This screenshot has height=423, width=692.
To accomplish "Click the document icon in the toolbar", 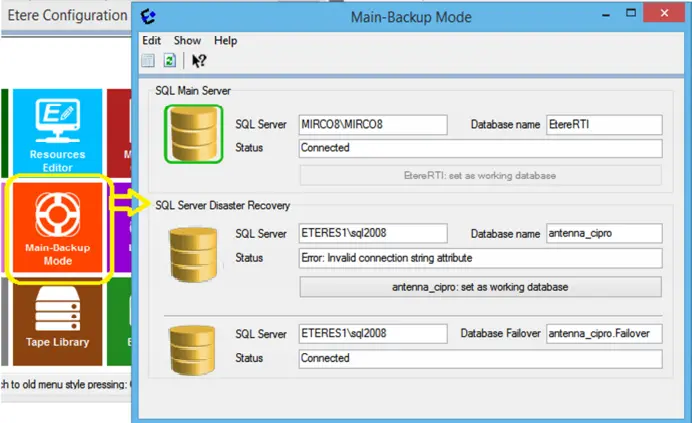I will coord(148,60).
